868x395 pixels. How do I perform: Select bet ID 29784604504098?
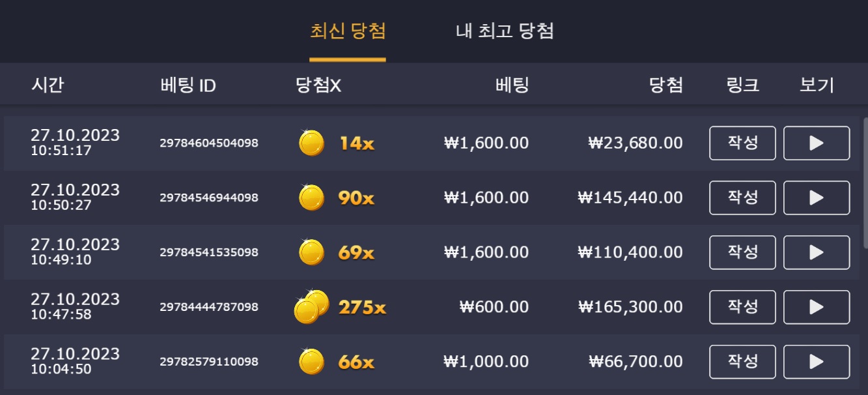click(209, 143)
